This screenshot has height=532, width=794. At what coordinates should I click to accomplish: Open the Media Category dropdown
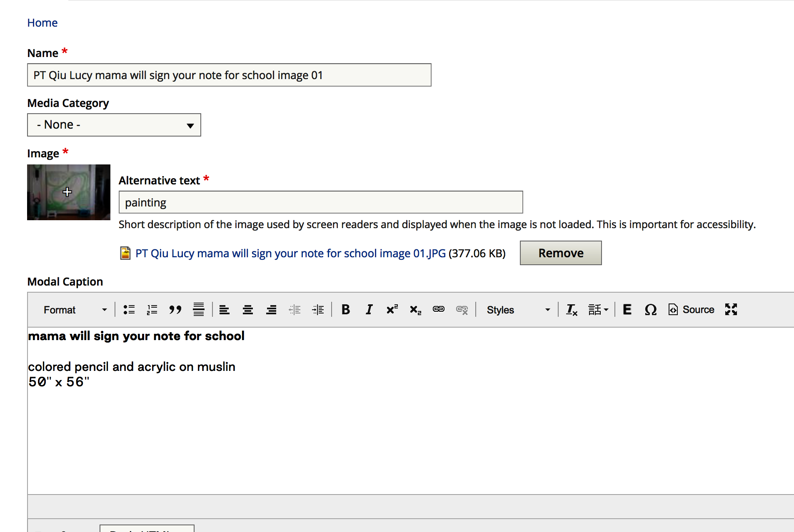114,125
